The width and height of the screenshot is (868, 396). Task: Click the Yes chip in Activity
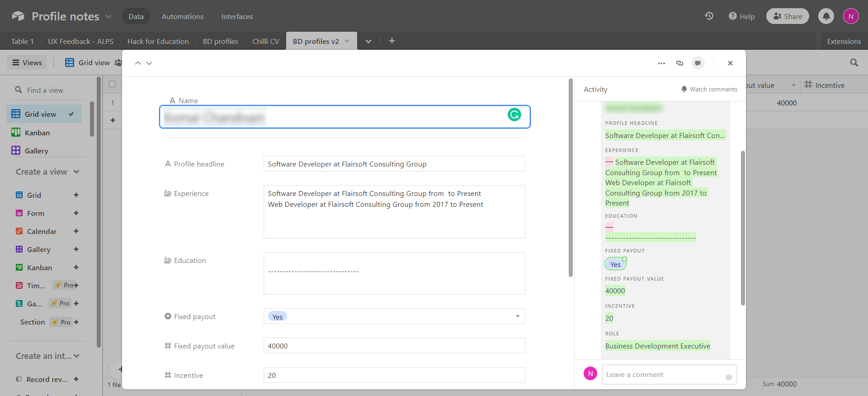click(615, 264)
